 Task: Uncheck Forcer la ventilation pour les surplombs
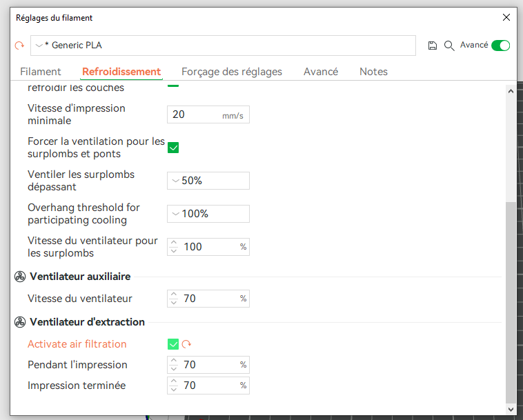173,148
